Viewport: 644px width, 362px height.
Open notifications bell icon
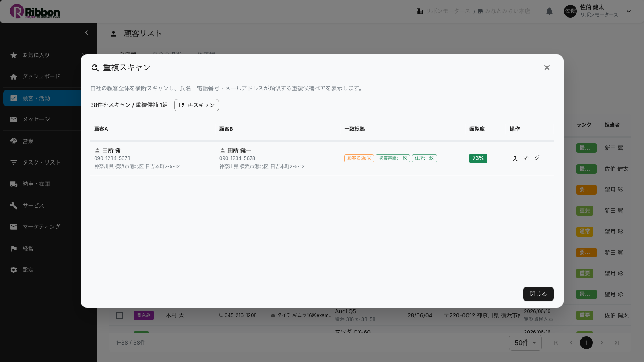(x=549, y=11)
